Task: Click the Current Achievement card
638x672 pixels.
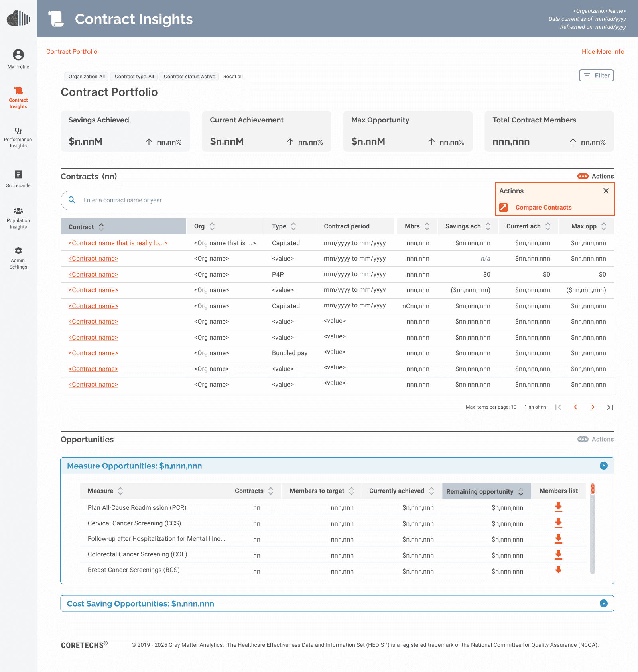Action: [266, 131]
